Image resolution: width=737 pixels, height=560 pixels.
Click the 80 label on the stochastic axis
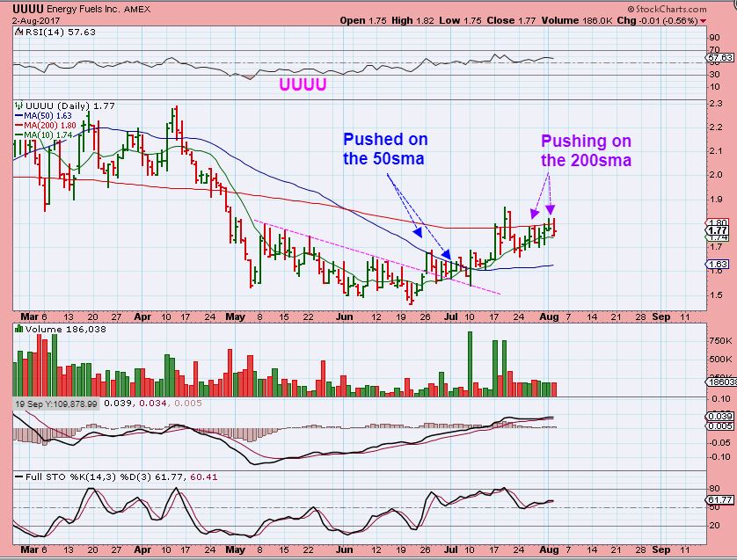pyautogui.click(x=714, y=489)
